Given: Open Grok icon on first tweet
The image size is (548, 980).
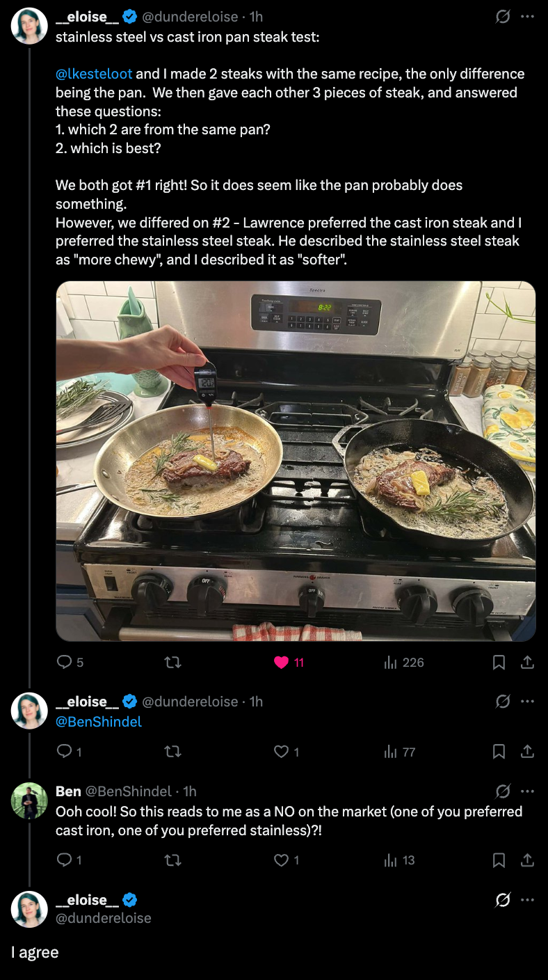Looking at the screenshot, I should (x=502, y=17).
